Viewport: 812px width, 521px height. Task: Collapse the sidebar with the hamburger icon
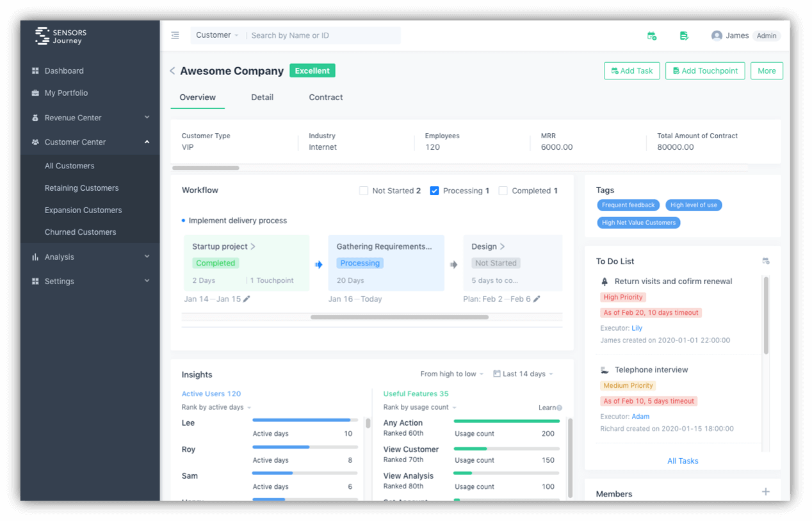(175, 36)
